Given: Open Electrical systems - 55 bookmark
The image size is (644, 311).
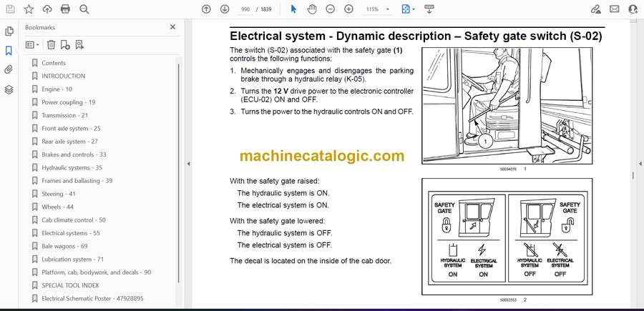Looking at the screenshot, I should coord(71,233).
